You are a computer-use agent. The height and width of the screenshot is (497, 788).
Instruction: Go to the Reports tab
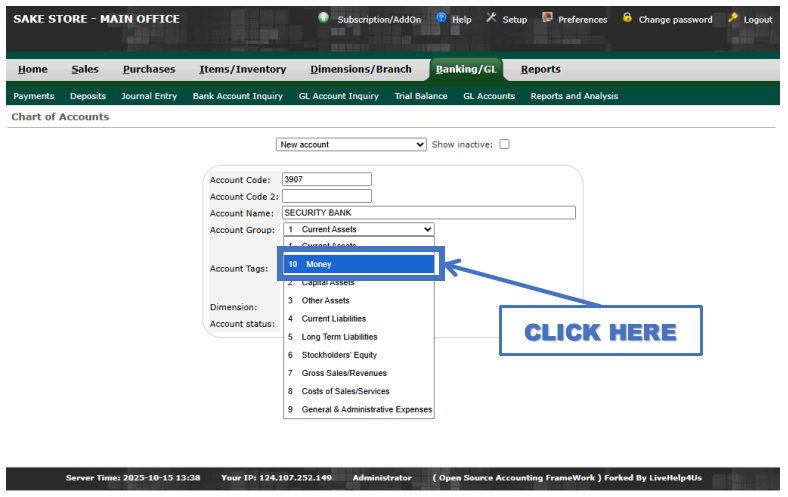click(x=540, y=69)
